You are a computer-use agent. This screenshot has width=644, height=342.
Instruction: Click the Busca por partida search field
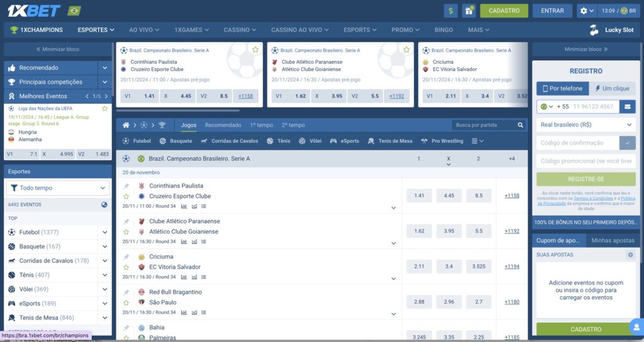482,125
